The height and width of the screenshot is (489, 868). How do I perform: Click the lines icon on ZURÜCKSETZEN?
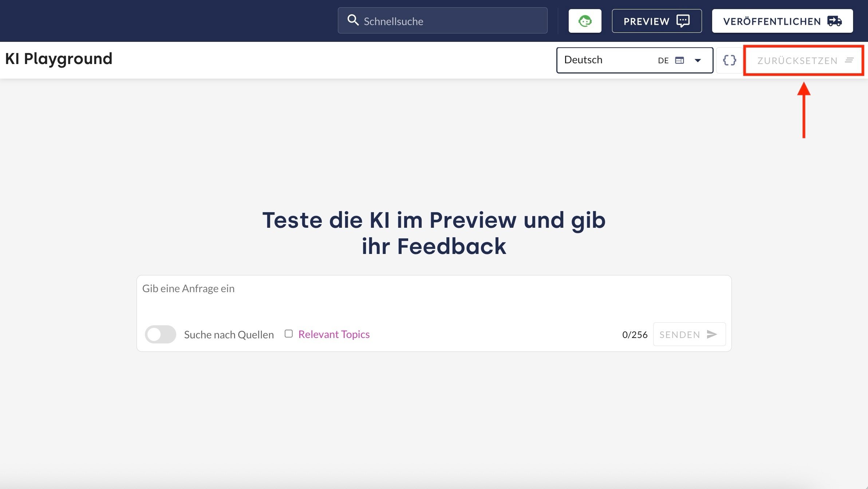(x=849, y=60)
